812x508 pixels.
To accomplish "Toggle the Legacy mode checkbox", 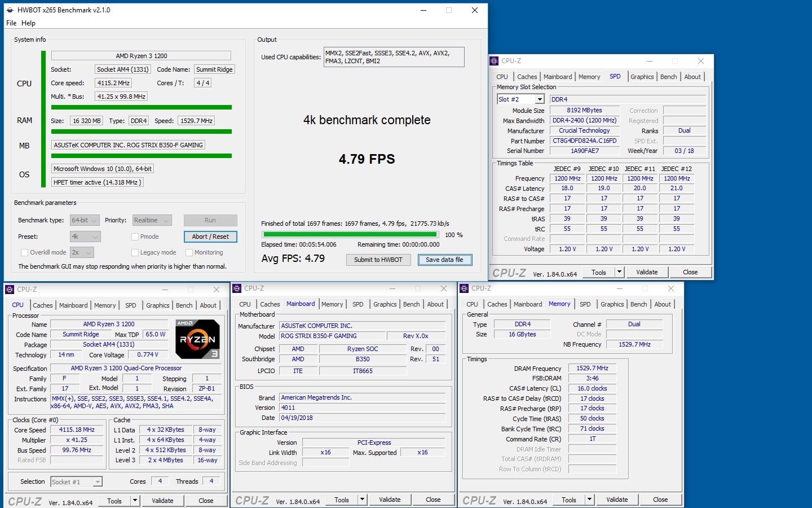I will pyautogui.click(x=135, y=252).
